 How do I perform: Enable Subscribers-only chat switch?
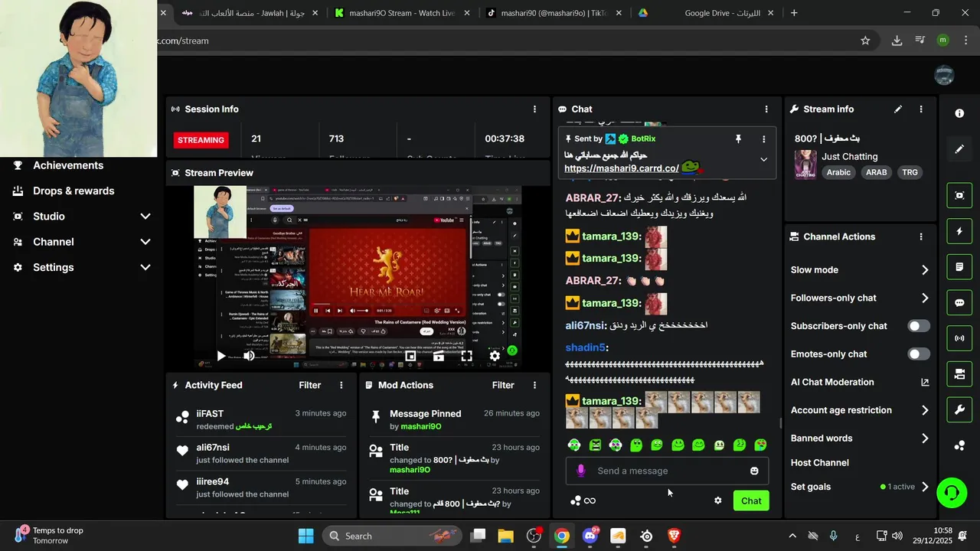click(x=919, y=326)
